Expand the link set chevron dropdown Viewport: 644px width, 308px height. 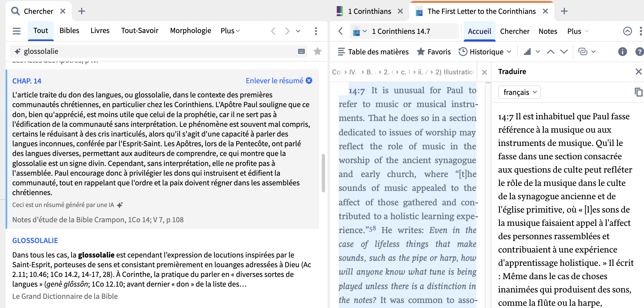click(593, 52)
